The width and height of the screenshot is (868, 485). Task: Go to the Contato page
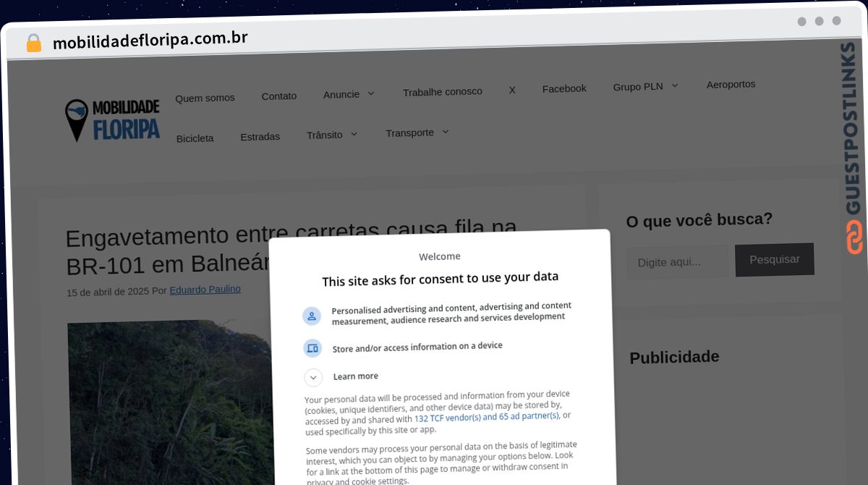(x=278, y=96)
